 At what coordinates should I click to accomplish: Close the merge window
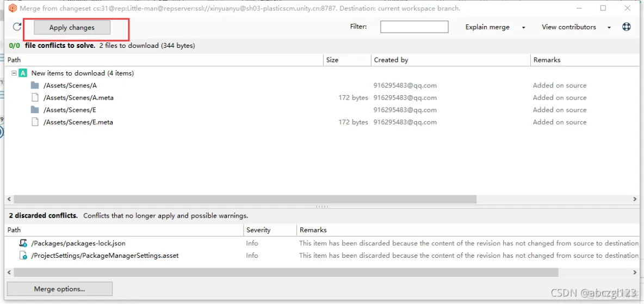pyautogui.click(x=628, y=8)
